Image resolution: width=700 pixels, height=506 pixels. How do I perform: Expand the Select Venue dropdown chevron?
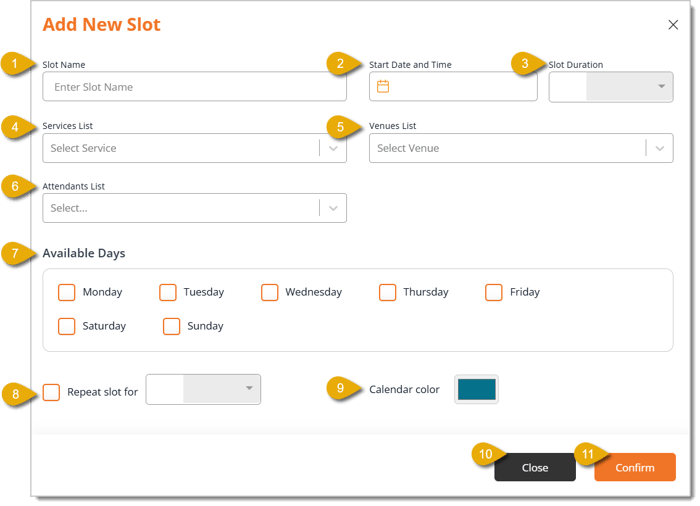point(660,148)
